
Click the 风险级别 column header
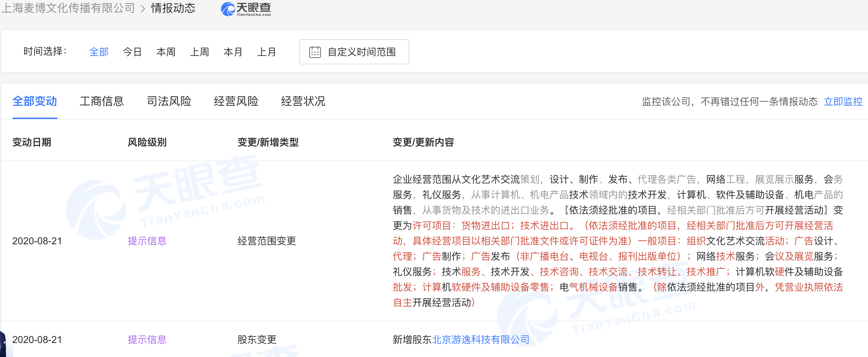click(147, 142)
